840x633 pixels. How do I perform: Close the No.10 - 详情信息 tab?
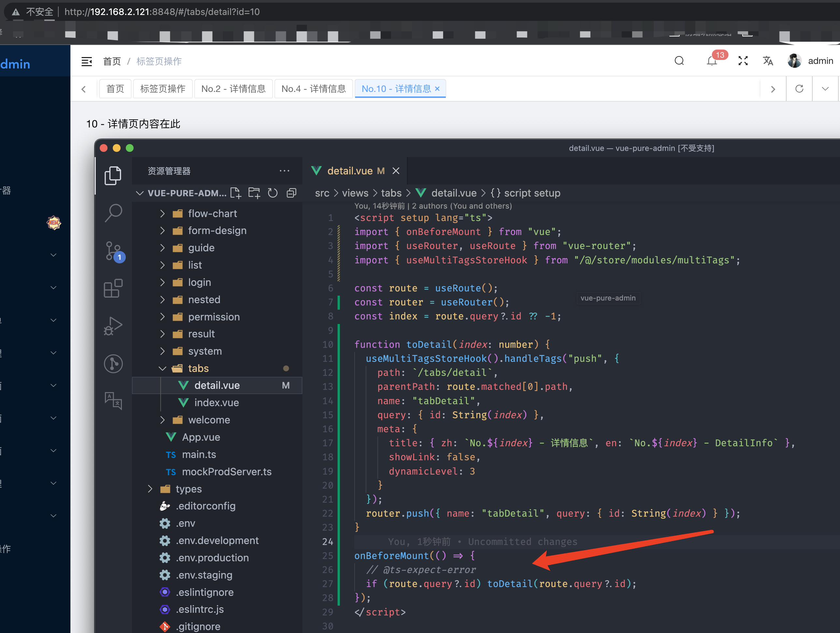click(x=438, y=89)
